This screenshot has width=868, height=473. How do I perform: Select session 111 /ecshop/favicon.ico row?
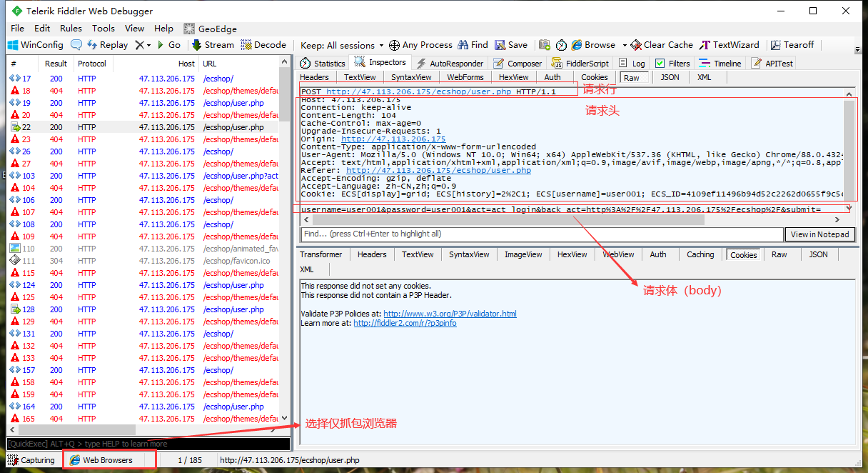tap(143, 261)
